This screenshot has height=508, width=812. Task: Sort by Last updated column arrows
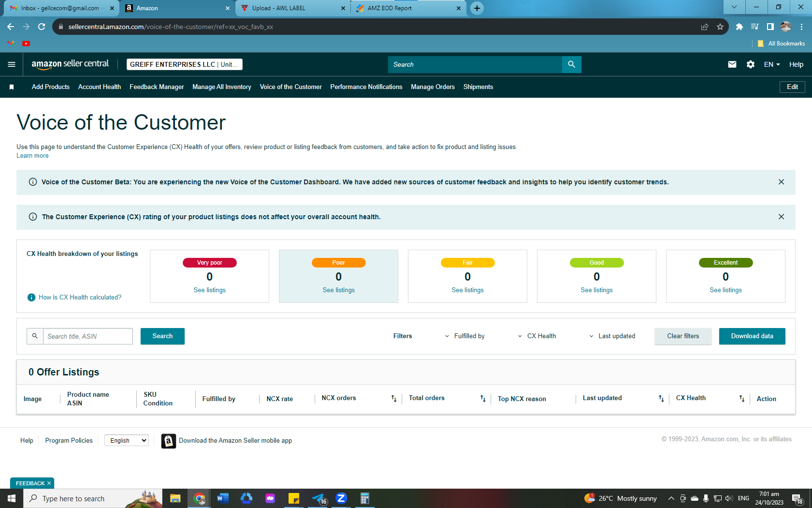pyautogui.click(x=661, y=399)
